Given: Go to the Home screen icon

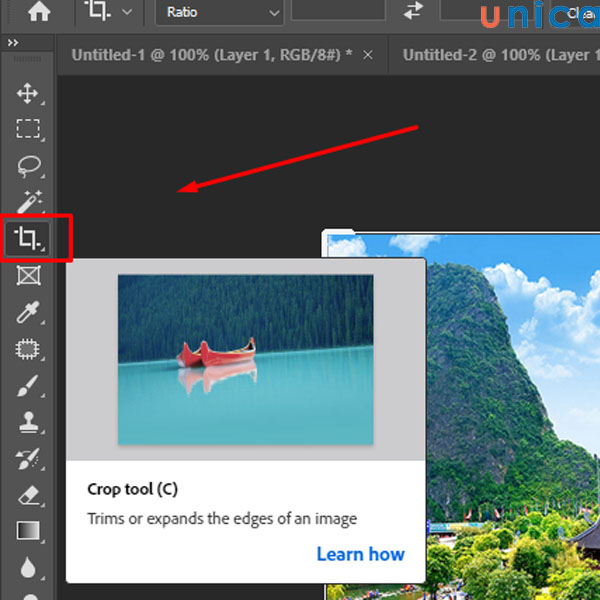Looking at the screenshot, I should pos(39,11).
